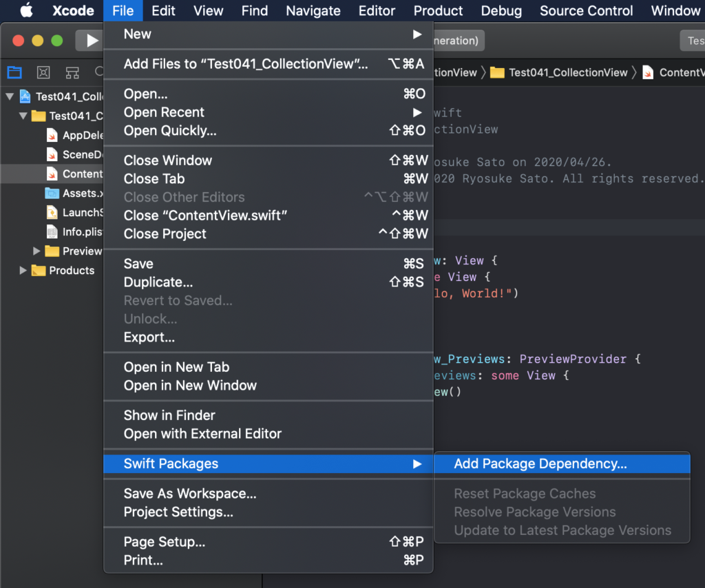Select Products row text in navigator
Image resolution: width=705 pixels, height=588 pixels.
(72, 270)
